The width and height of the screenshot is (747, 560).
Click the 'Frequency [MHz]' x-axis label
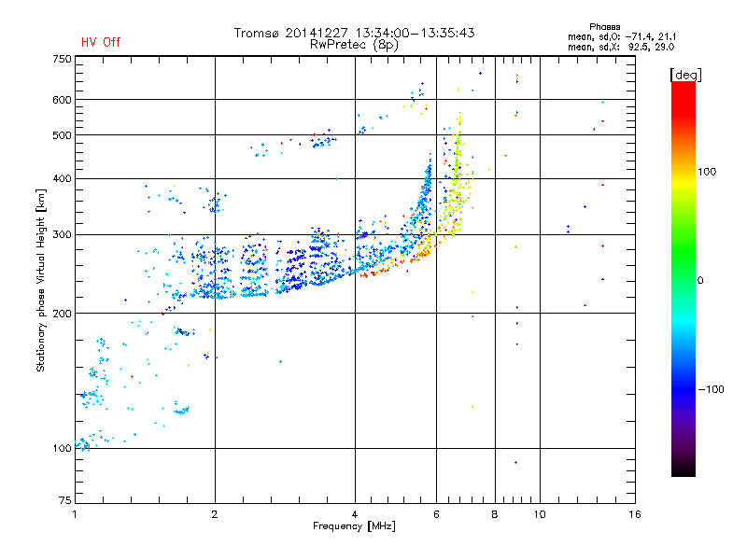click(354, 526)
